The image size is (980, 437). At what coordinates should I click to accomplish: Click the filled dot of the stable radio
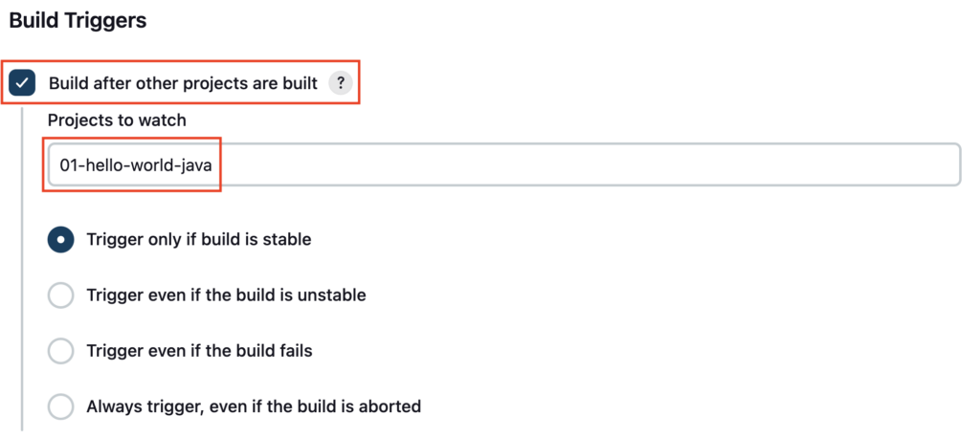point(60,240)
